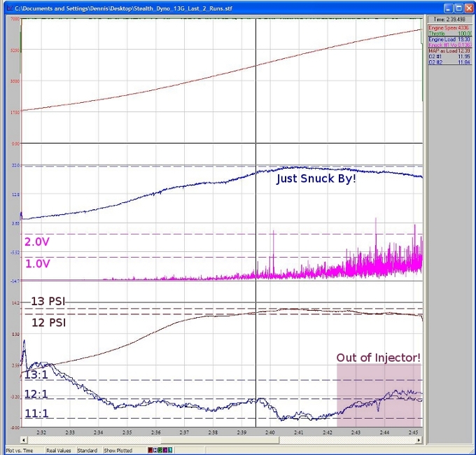The image size is (476, 455).
Task: Click the 12 PSI boost label
Action: [49, 323]
